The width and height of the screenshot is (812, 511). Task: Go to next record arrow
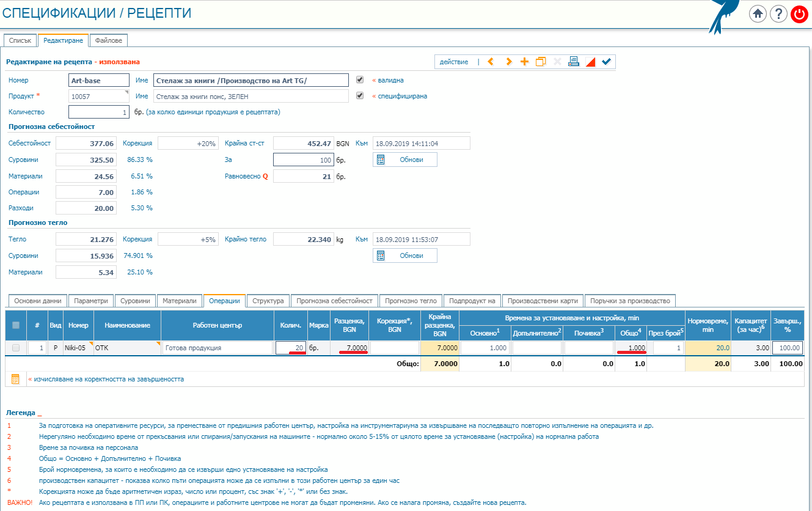click(508, 62)
